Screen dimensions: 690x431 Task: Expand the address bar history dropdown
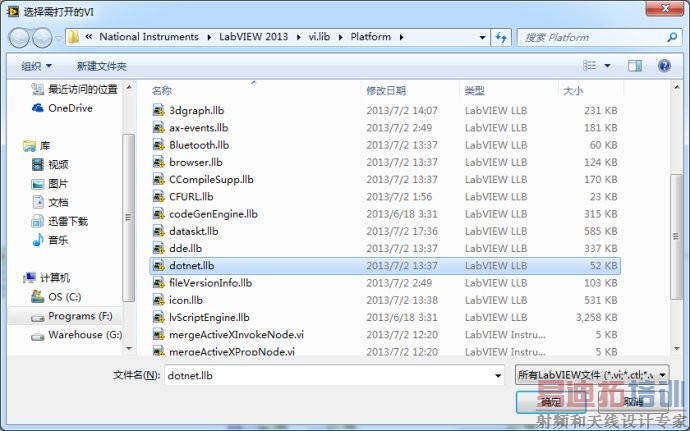coord(483,37)
